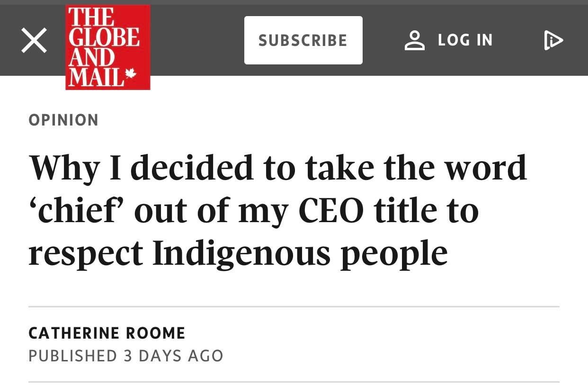Screen dimensions: 588x386
Task: Start the audio play icon in header
Action: click(553, 40)
